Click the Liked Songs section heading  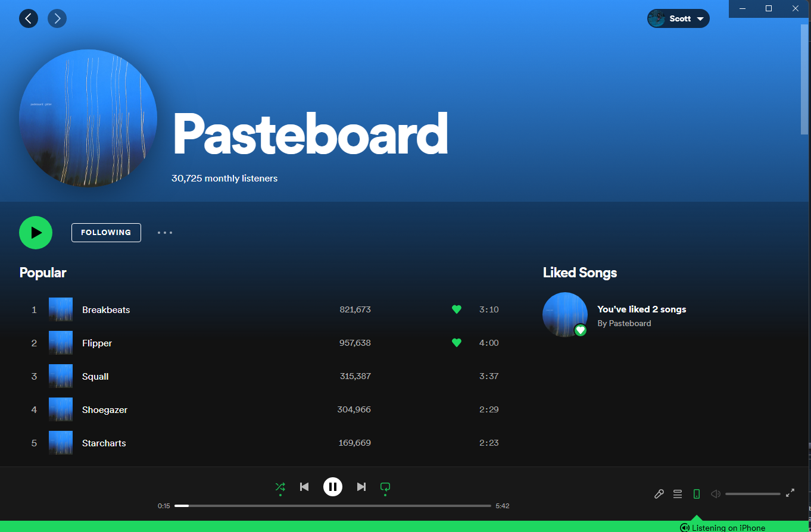pyautogui.click(x=580, y=273)
